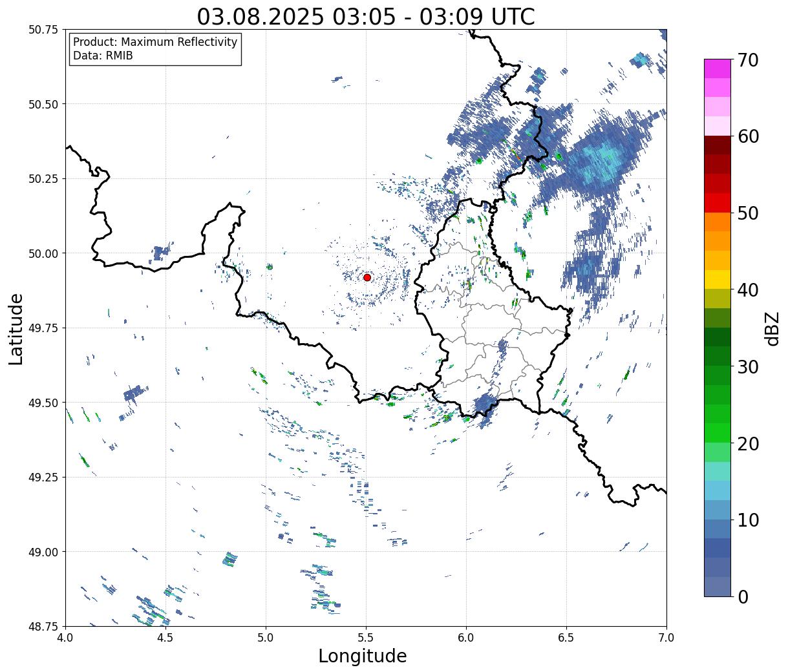Click the colorbar tick label 50
The height and width of the screenshot is (672, 788).
[x=748, y=214]
